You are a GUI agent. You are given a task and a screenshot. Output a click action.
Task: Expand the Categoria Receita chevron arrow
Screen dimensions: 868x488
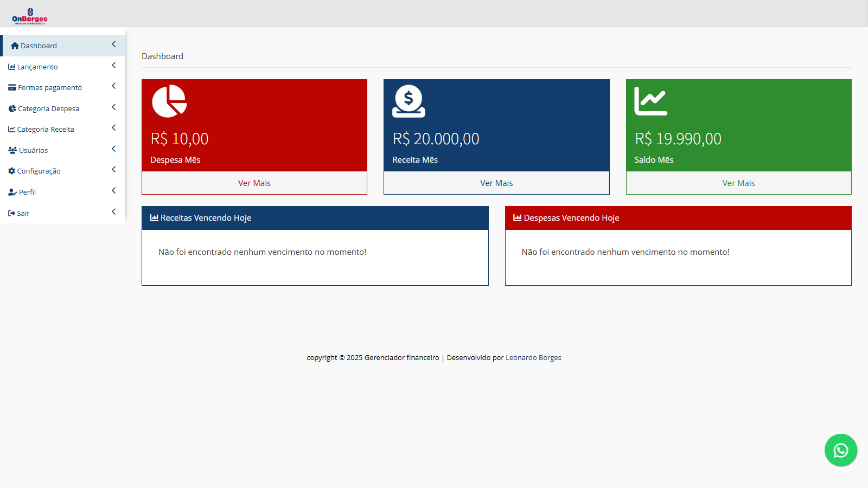click(113, 128)
